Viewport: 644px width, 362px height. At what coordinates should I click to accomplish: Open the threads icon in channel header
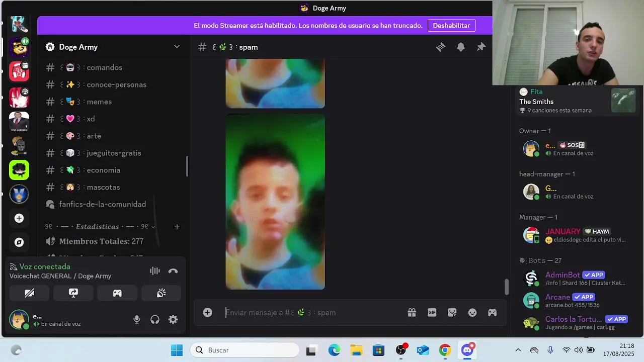[441, 47]
